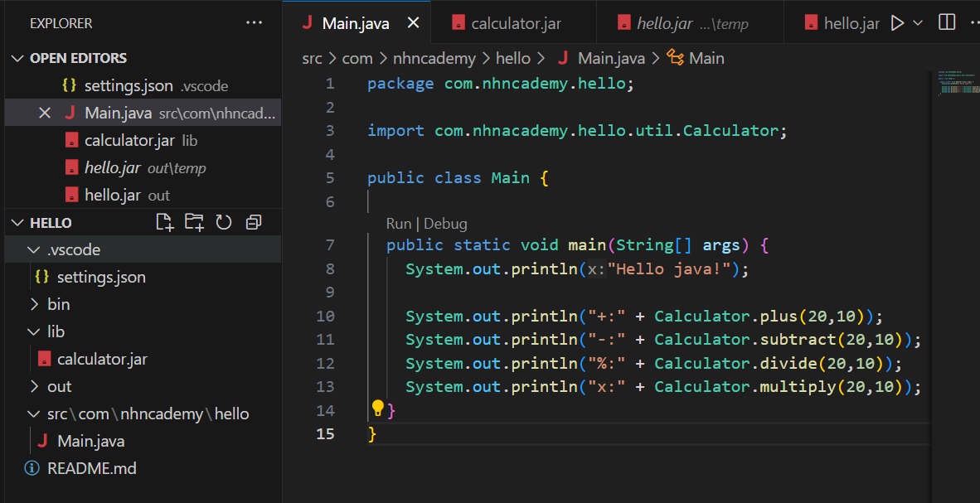Click the import statement on line 3
980x503 pixels.
[x=578, y=131]
